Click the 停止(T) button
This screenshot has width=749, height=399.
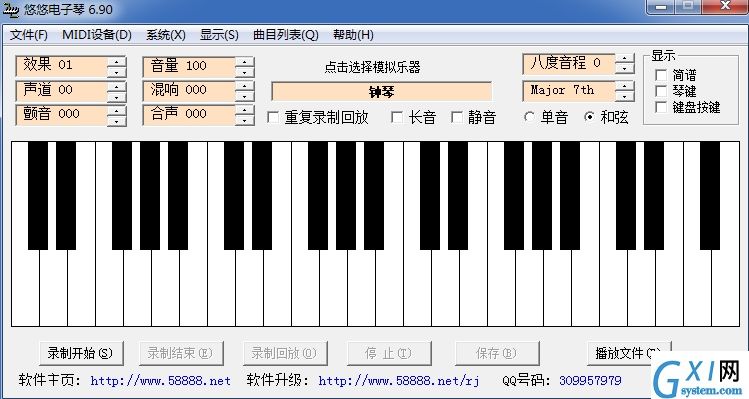coord(389,354)
